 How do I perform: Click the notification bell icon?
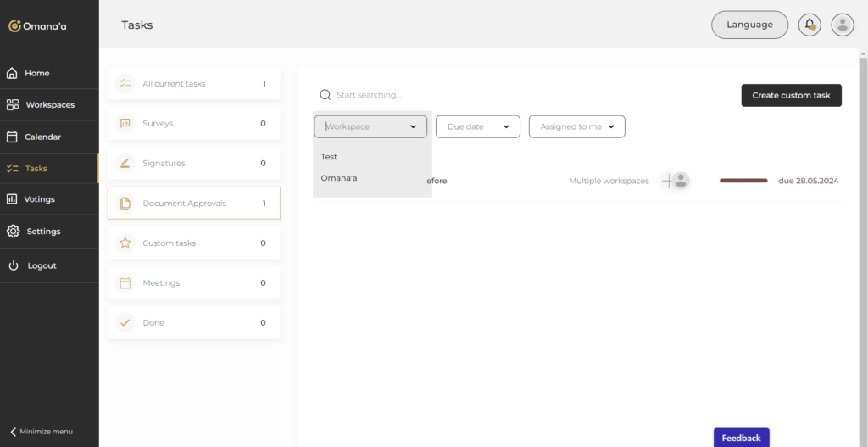tap(810, 25)
